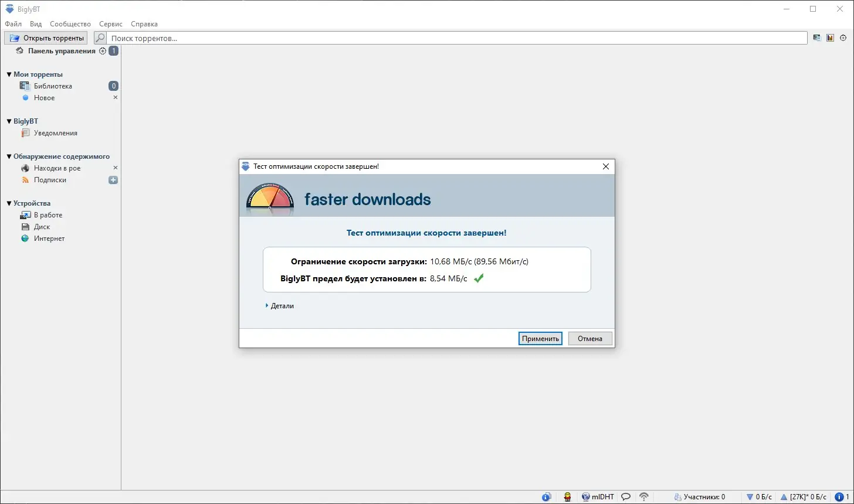Screen dimensions: 854x504
Task: Expand Детали in the speed test dialog
Action: tap(280, 306)
